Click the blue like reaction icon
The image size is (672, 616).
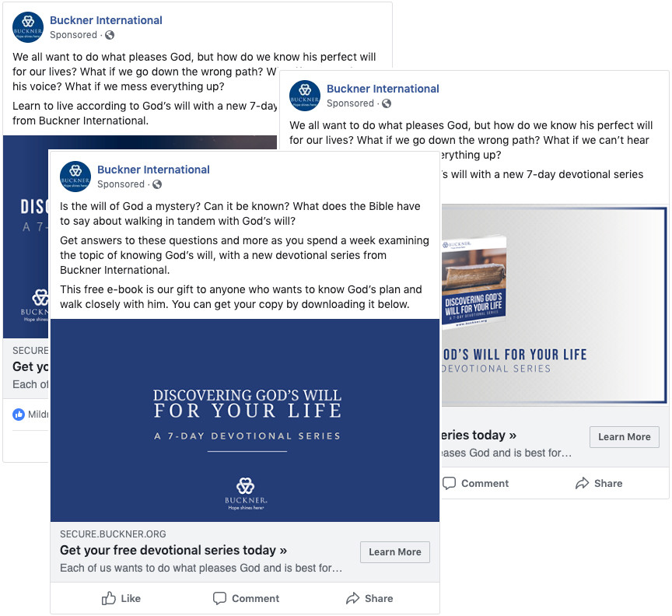tap(19, 414)
